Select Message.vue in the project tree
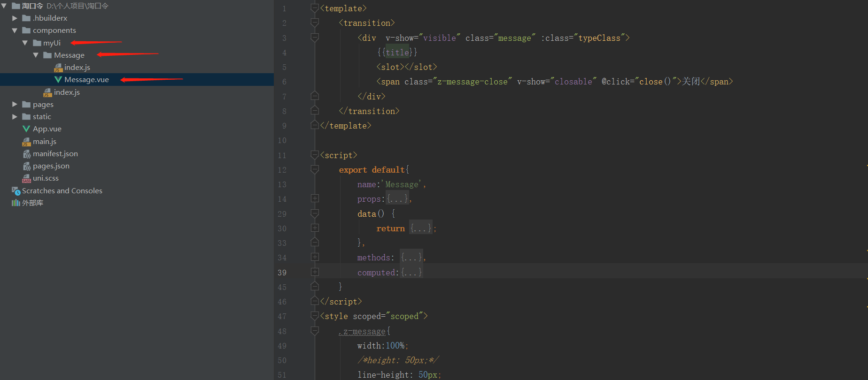868x380 pixels. pyautogui.click(x=86, y=80)
